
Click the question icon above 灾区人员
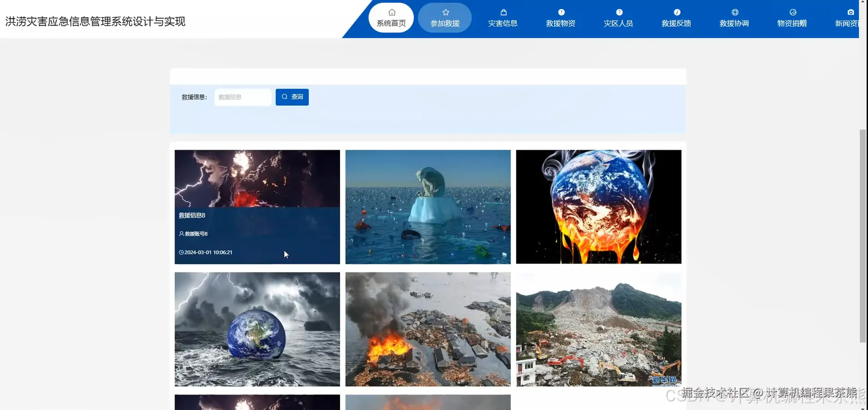(x=619, y=12)
